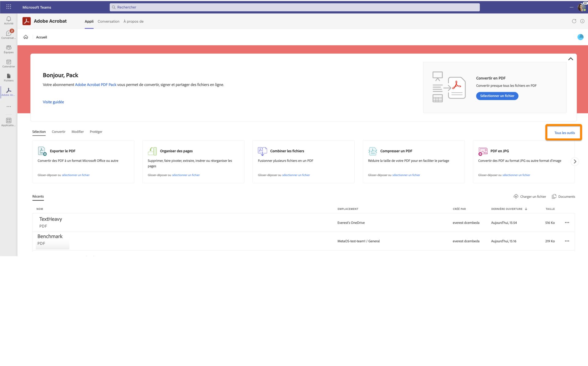Viewport: 588px width, 366px height.
Task: Click sélectionner un fichier under Exporter le PDF
Action: (76, 175)
